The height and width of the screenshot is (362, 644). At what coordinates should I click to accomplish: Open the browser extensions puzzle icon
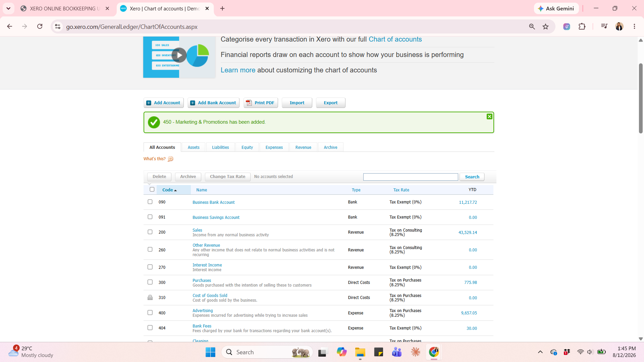(x=582, y=26)
